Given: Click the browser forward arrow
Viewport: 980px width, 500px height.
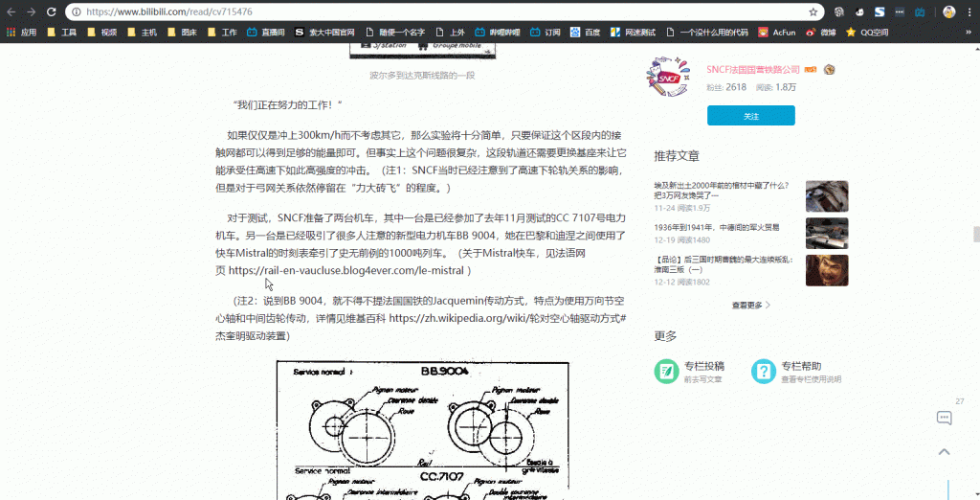Looking at the screenshot, I should point(32,11).
